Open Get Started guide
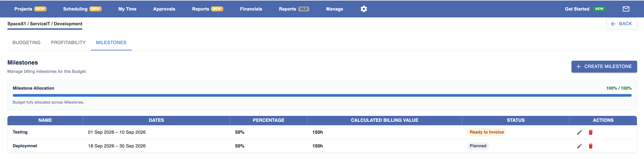This screenshot has height=159, width=644. pos(585,9)
